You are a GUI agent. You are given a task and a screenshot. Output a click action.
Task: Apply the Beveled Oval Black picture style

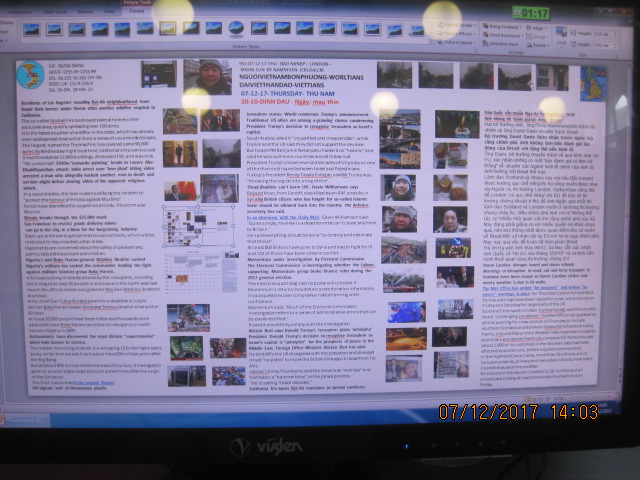236,28
